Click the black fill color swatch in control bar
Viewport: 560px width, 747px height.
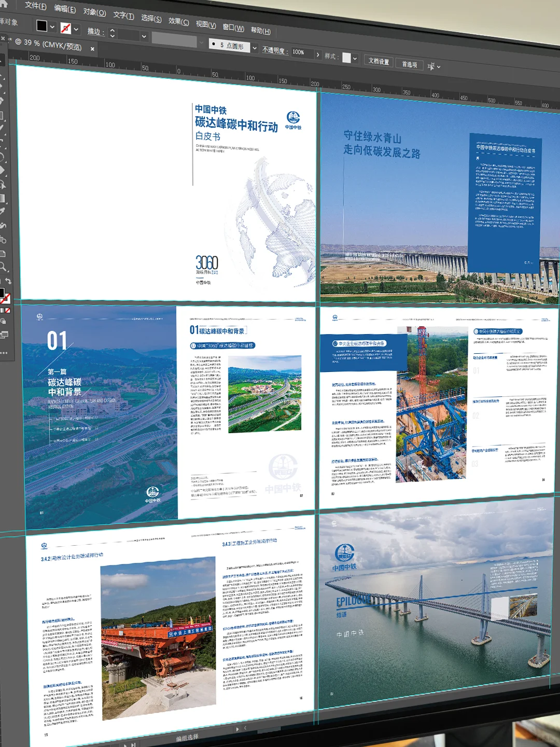[x=42, y=26]
